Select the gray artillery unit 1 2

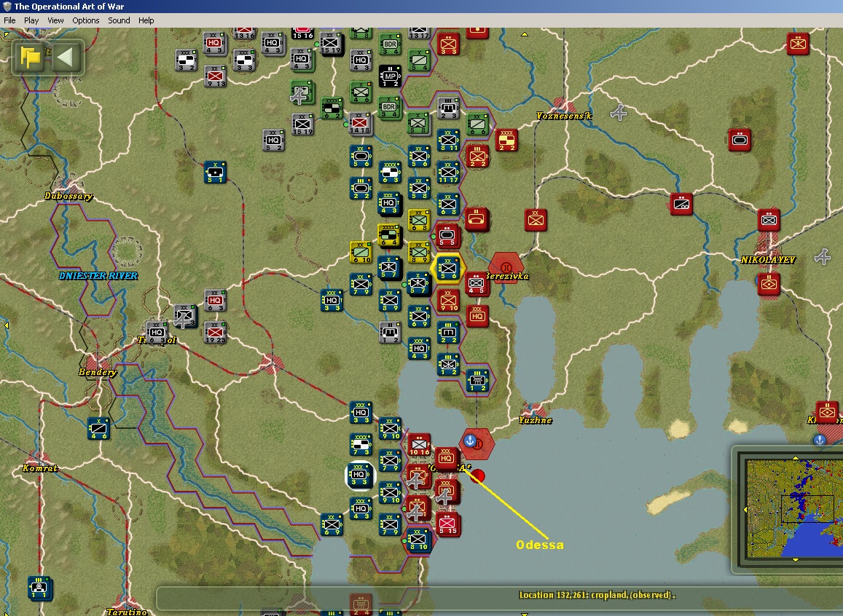pos(390,333)
